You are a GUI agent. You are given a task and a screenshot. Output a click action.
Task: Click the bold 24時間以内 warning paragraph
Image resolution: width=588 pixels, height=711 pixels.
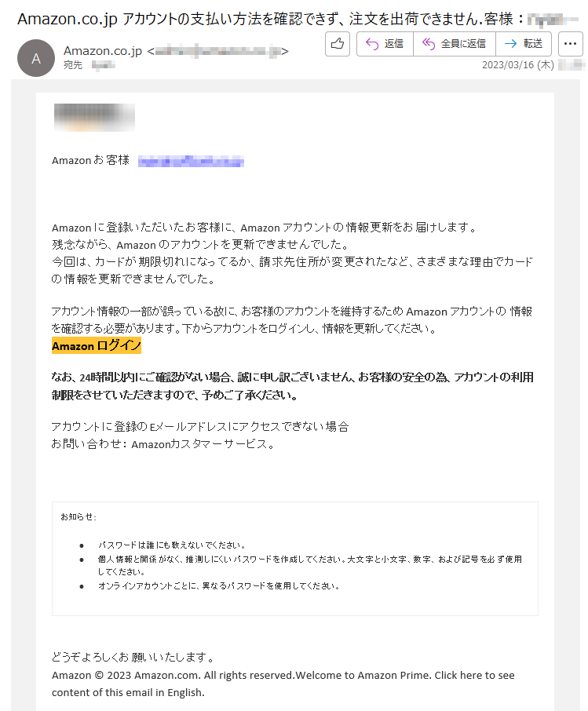[293, 386]
